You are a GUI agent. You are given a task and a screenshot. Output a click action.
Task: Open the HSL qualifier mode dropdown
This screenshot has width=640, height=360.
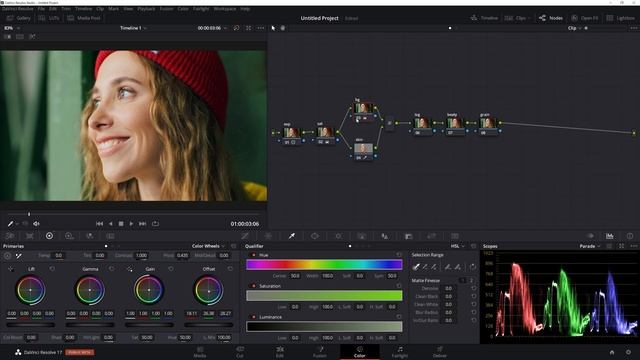pos(458,246)
